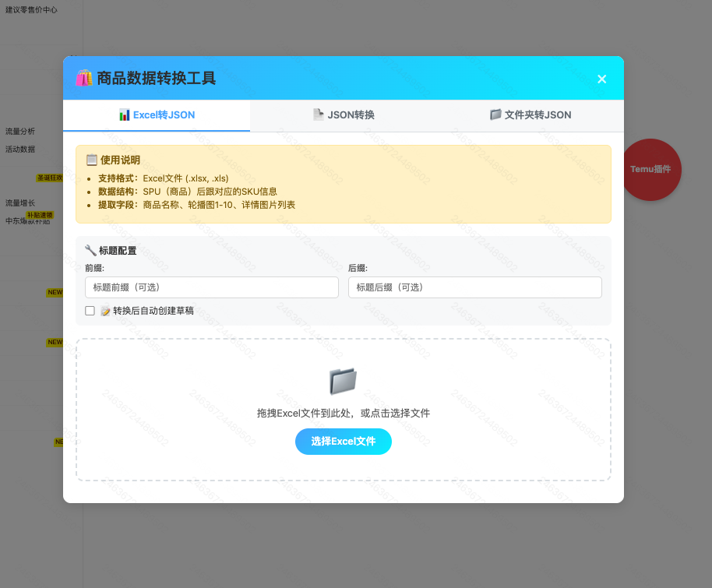The image size is (712, 588).
Task: Click the 选择Excel文件 button
Action: pyautogui.click(x=343, y=441)
